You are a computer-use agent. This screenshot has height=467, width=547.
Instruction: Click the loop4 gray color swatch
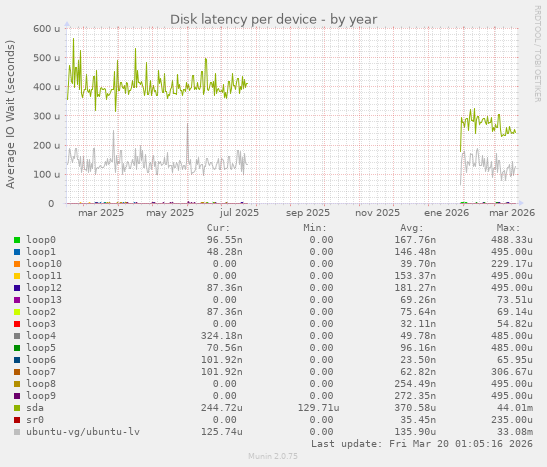tap(17, 336)
